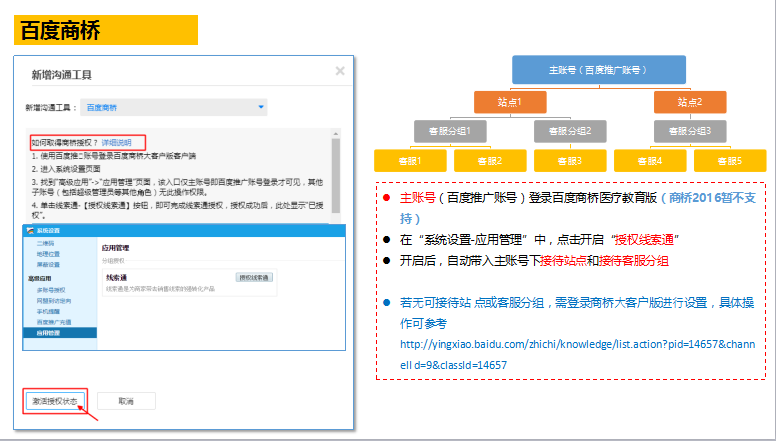Select 屏蔽设置 in the settings sidebar
Screen dimensions: 776x441
48,264
